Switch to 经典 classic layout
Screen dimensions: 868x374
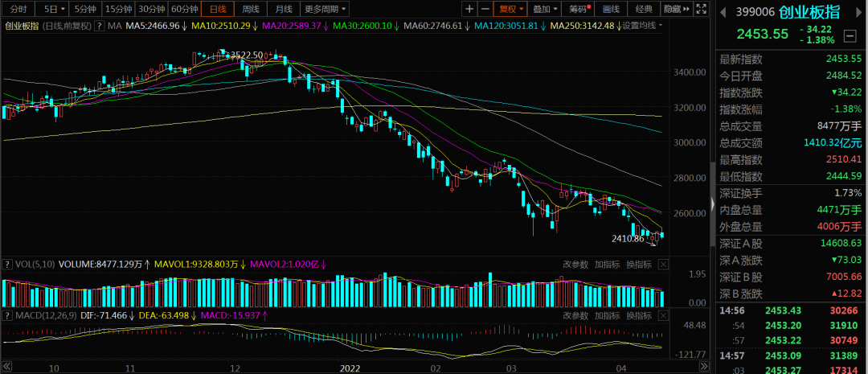coord(645,9)
